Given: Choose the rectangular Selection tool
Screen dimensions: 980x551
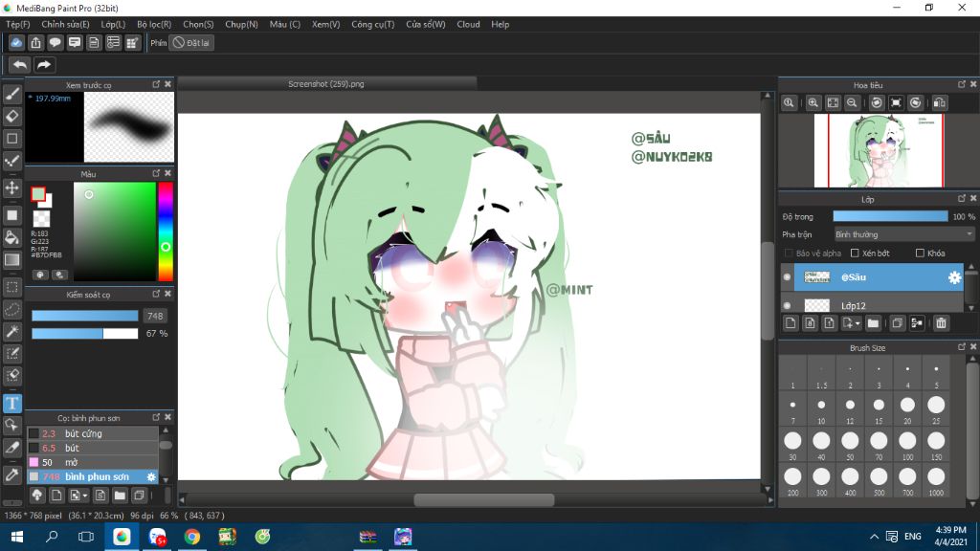Looking at the screenshot, I should (x=11, y=287).
